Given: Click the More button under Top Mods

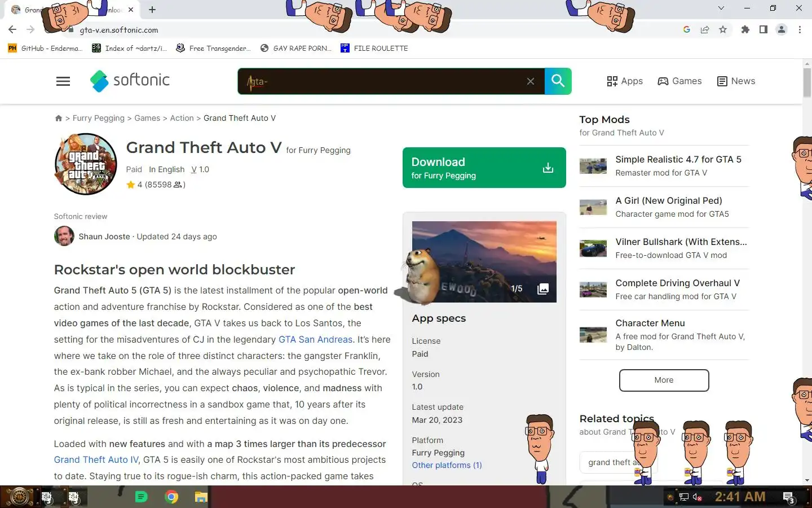Looking at the screenshot, I should (664, 380).
